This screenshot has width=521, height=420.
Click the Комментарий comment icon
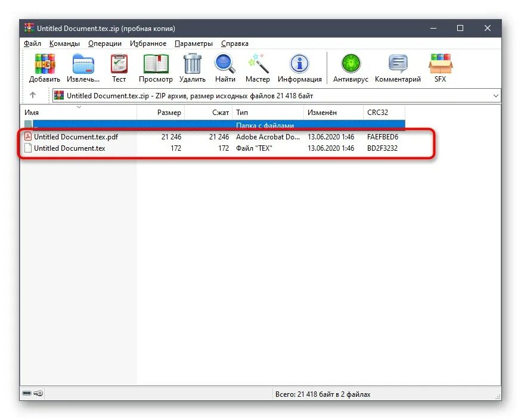point(398,64)
